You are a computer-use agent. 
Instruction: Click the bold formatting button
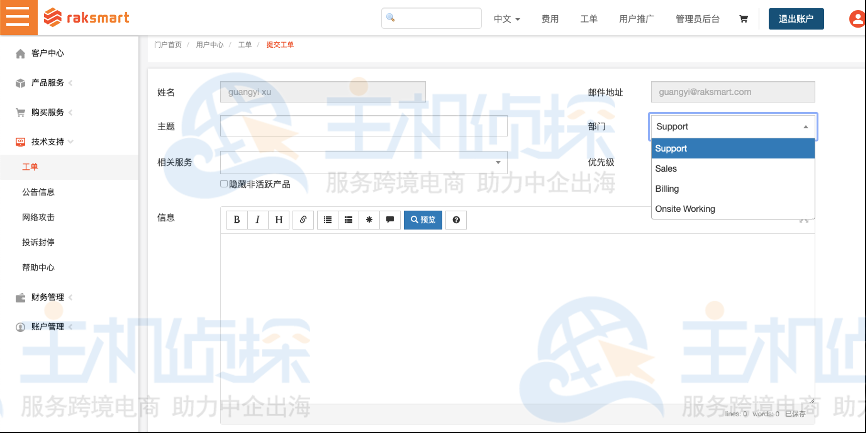click(x=237, y=220)
